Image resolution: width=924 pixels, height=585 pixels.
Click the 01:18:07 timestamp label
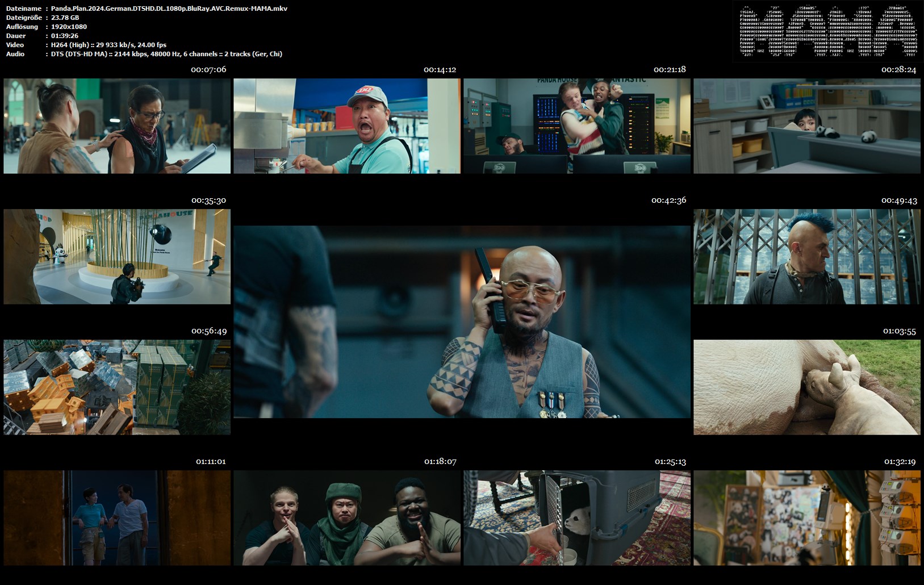(x=440, y=461)
